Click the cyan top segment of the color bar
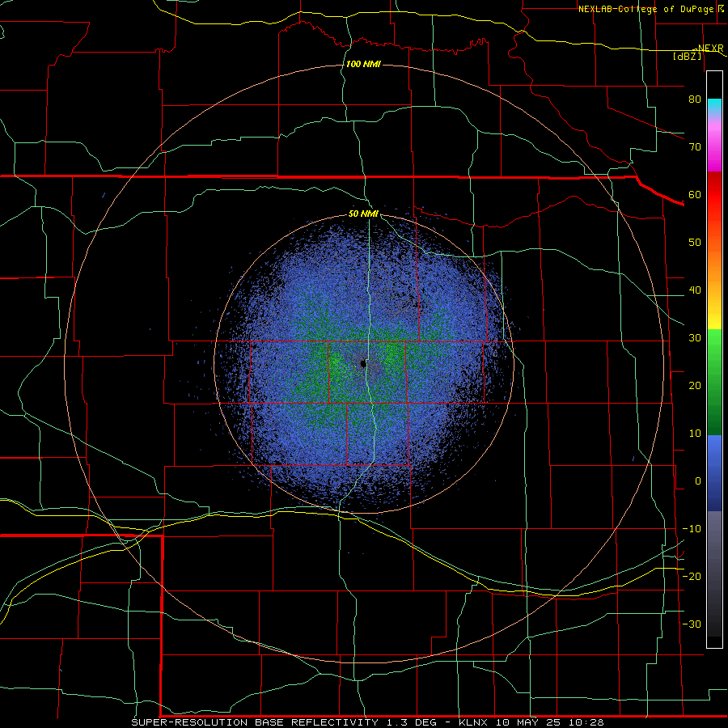This screenshot has width=728, height=728. [x=714, y=107]
